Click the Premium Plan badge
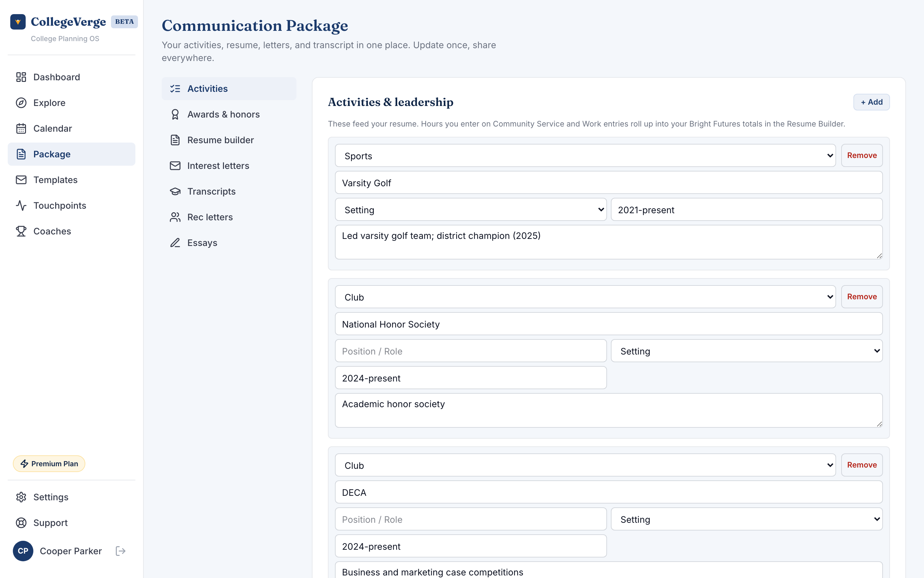The image size is (924, 578). (x=49, y=464)
